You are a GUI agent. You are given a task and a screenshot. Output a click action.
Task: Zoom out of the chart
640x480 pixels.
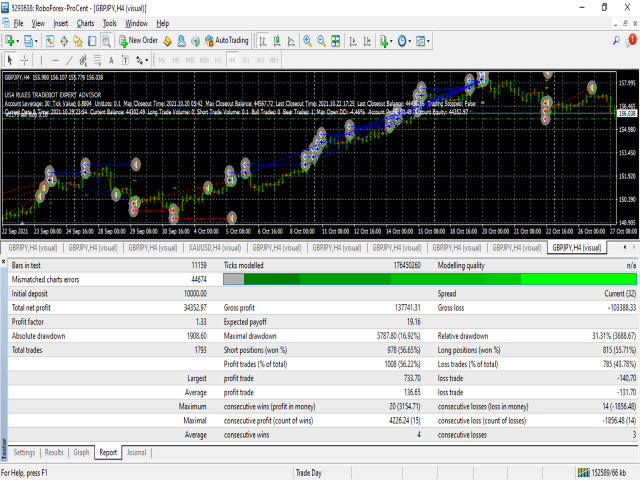pos(322,41)
